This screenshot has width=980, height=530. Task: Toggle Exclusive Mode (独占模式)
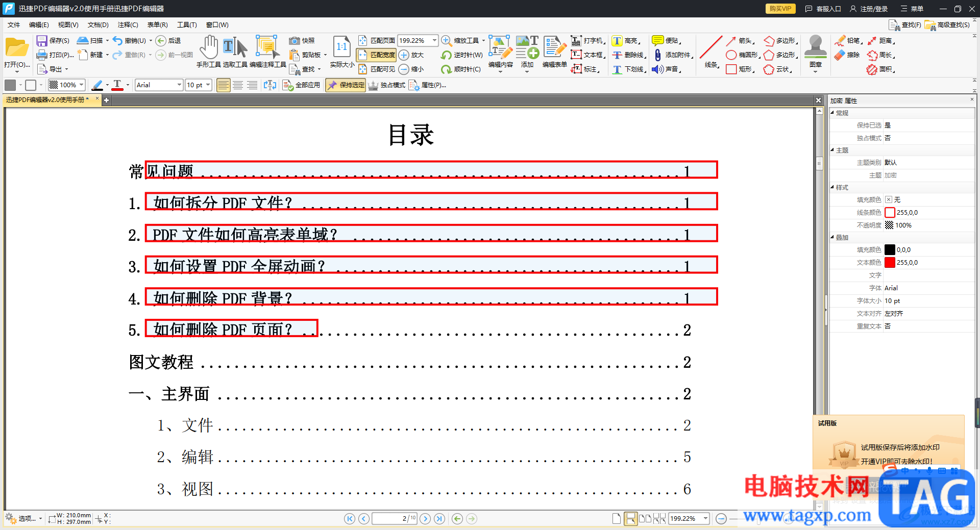(x=386, y=85)
